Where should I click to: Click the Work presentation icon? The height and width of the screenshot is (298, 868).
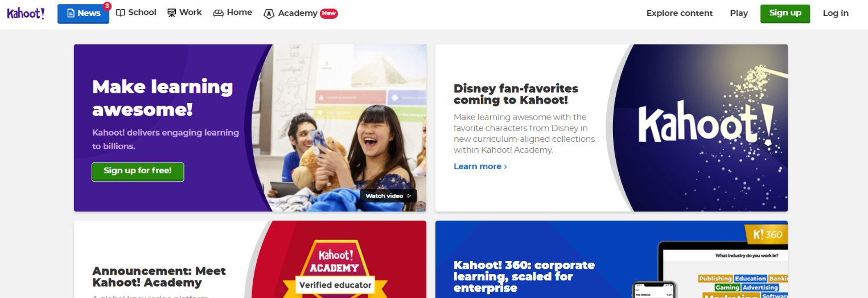coord(171,13)
